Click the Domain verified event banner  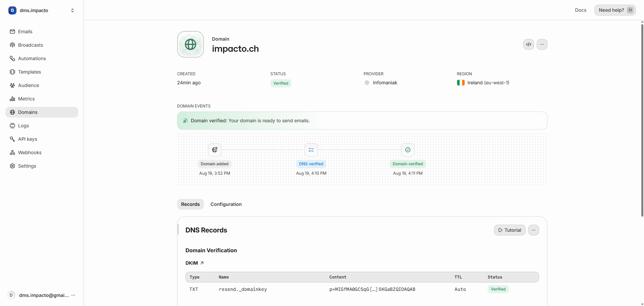[362, 121]
